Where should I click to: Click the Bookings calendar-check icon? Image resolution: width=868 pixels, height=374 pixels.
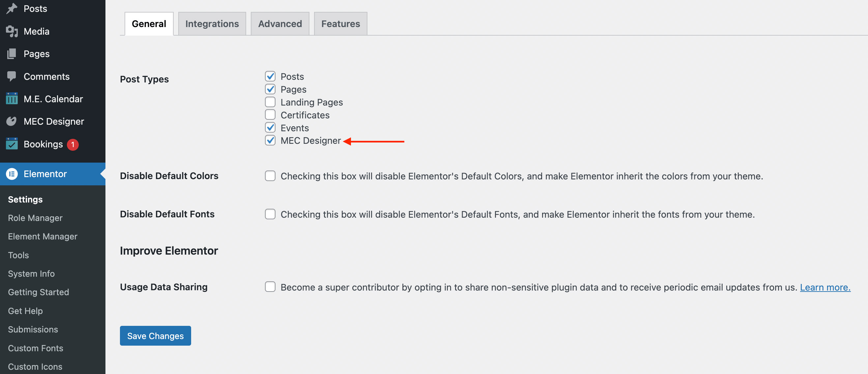pyautogui.click(x=12, y=144)
